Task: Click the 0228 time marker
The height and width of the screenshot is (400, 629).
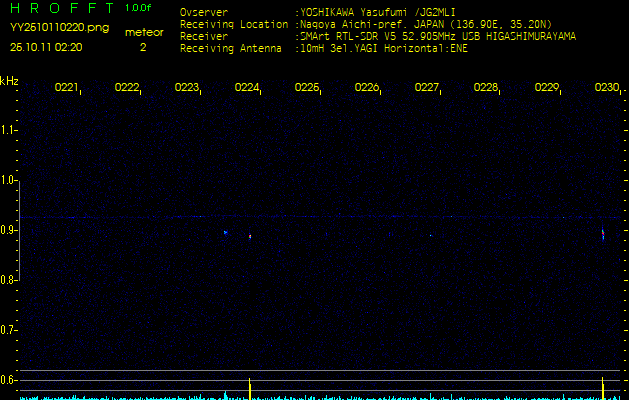Action: [486, 87]
